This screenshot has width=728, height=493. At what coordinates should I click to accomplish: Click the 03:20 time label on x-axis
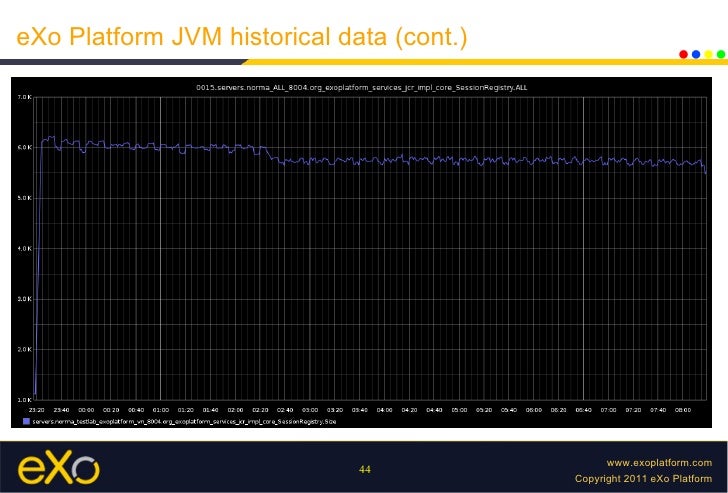(335, 410)
